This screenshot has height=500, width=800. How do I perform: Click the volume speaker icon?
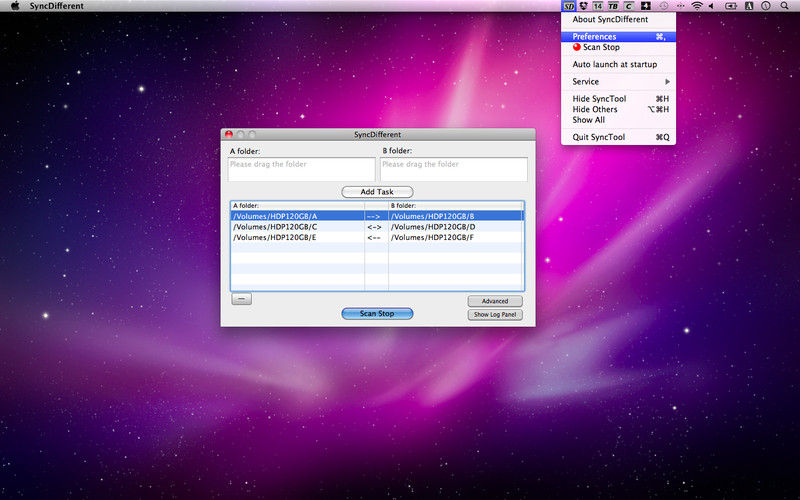pos(711,6)
